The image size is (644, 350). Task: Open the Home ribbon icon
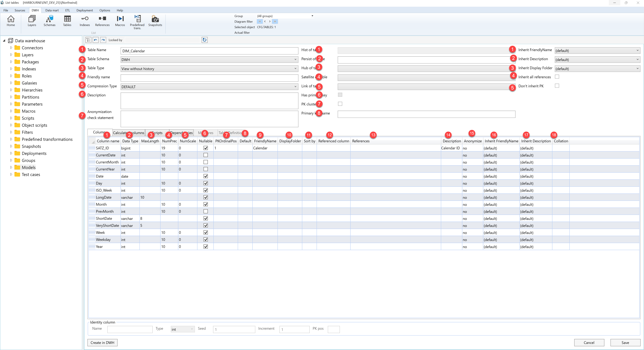11,21
